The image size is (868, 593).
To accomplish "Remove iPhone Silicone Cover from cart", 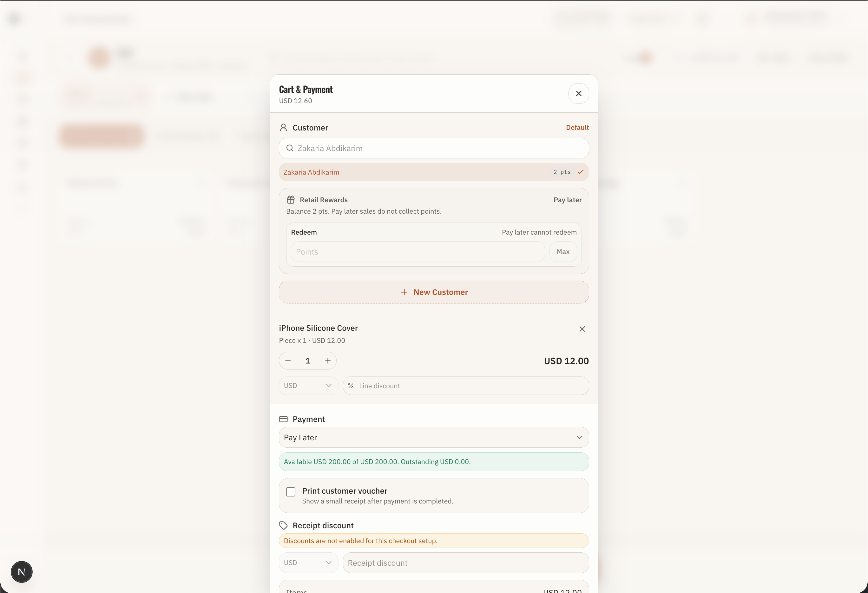I will tap(582, 329).
